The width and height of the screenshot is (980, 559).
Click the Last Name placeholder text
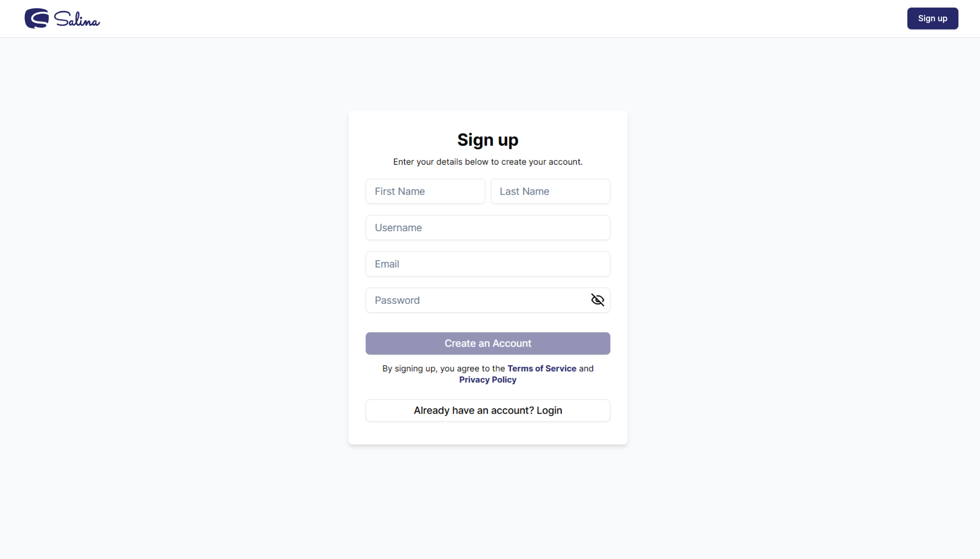tap(524, 191)
